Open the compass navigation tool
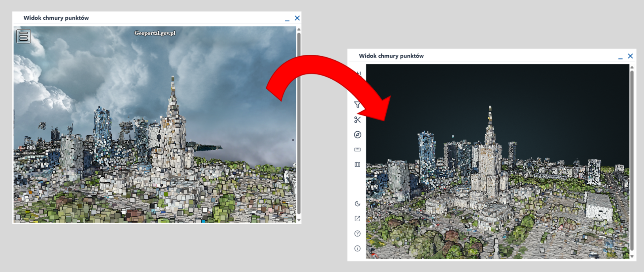 pyautogui.click(x=357, y=135)
